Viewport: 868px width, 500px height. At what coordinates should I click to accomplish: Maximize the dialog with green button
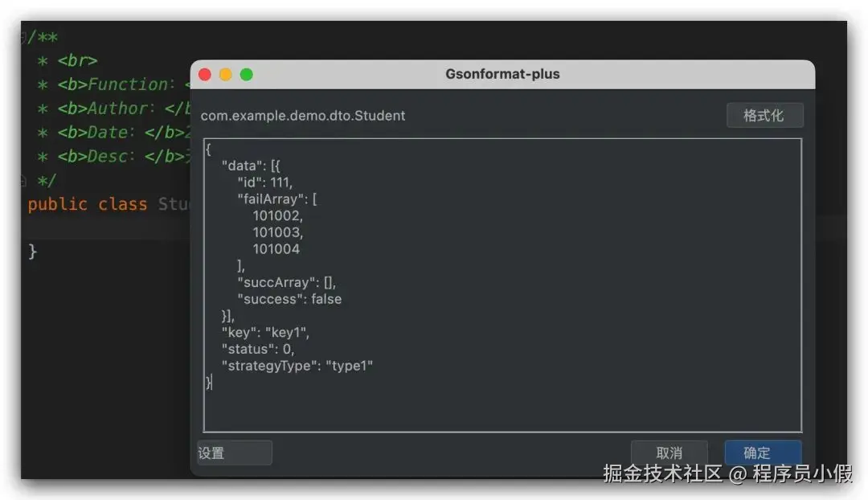(247, 74)
